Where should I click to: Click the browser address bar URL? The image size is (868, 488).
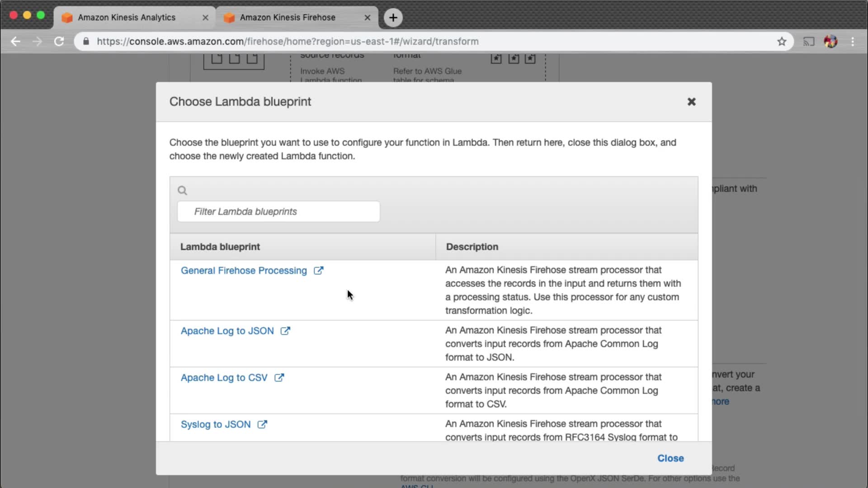click(x=288, y=42)
